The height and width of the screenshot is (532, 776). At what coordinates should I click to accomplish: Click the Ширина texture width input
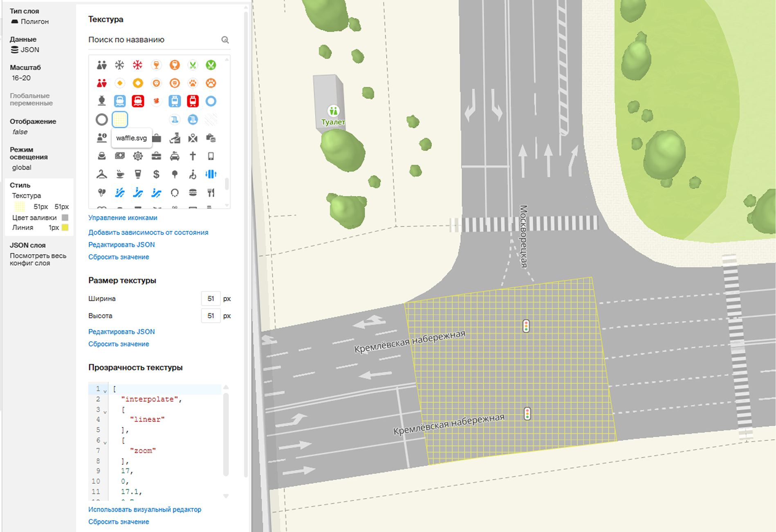pos(211,299)
